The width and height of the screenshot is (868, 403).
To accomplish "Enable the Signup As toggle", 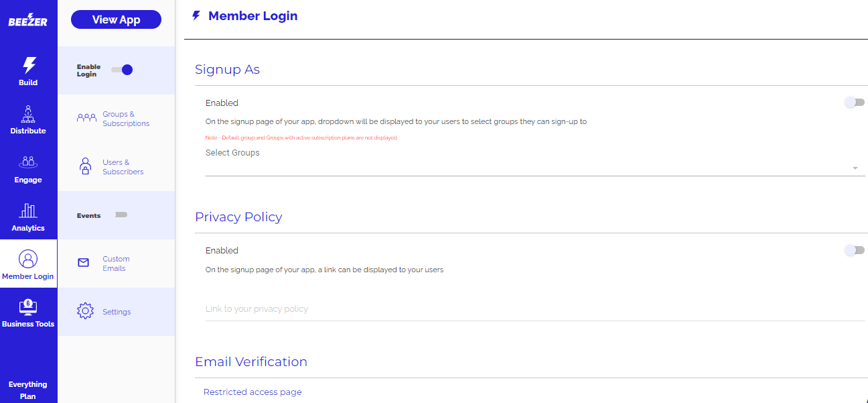I will pos(854,103).
